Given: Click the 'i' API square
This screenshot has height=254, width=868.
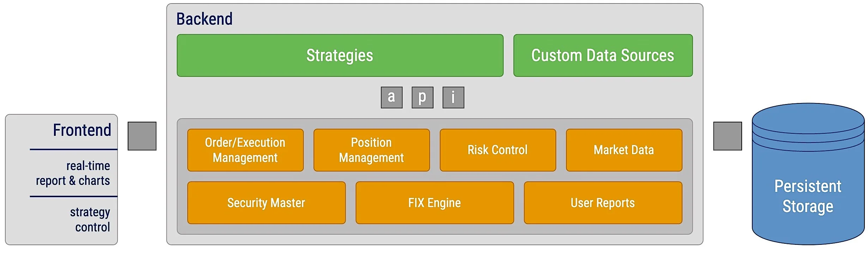Looking at the screenshot, I should [453, 97].
